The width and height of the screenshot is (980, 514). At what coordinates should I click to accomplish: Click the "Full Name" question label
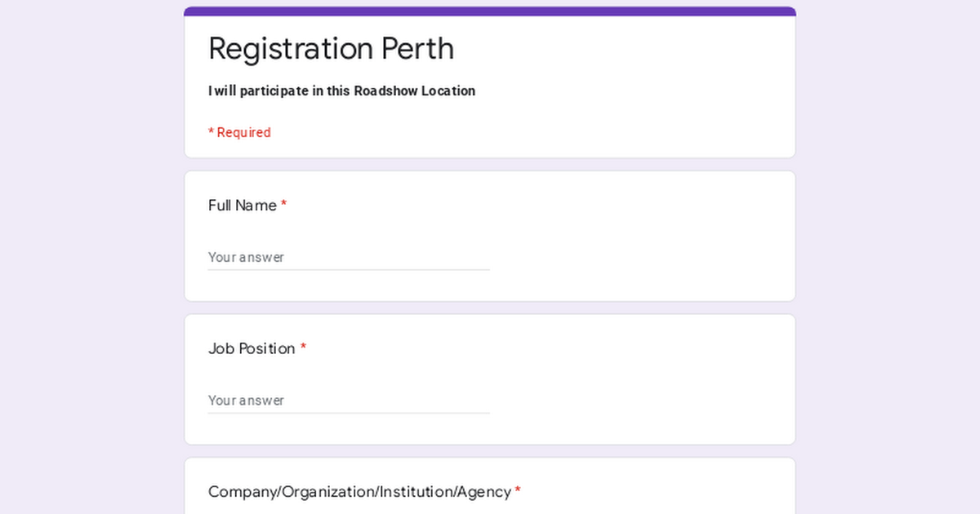242,206
